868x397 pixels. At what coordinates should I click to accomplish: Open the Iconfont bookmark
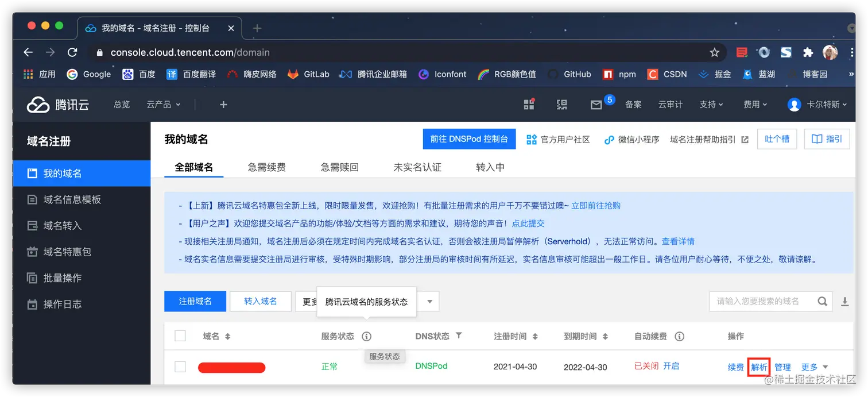click(442, 74)
